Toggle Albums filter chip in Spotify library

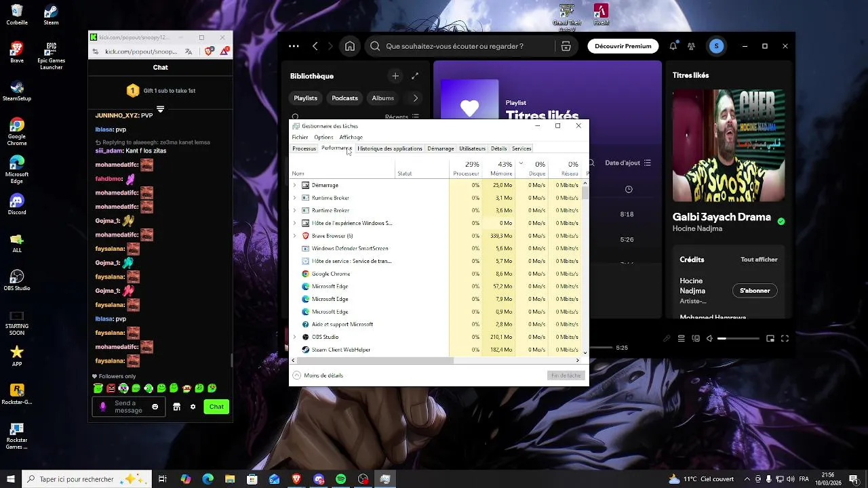382,98
